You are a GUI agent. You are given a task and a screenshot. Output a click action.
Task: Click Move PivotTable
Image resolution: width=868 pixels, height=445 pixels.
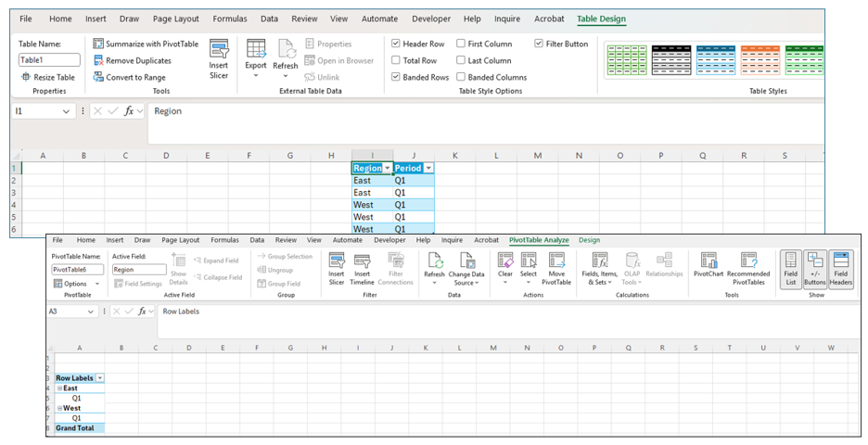coord(556,269)
